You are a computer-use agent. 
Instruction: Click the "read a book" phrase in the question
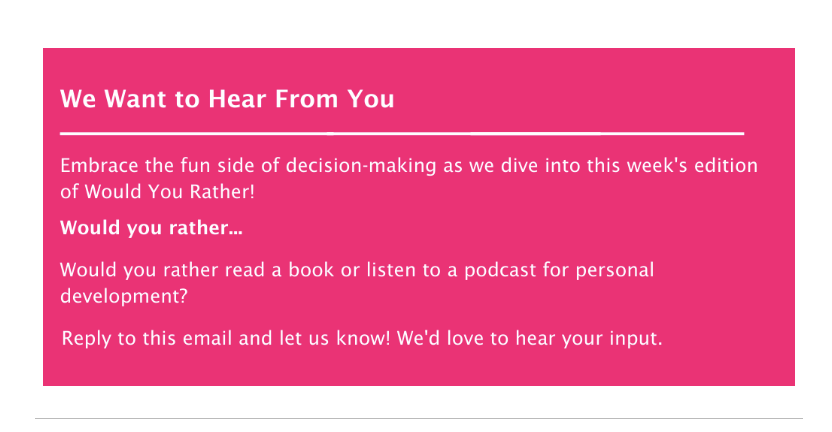(x=280, y=270)
